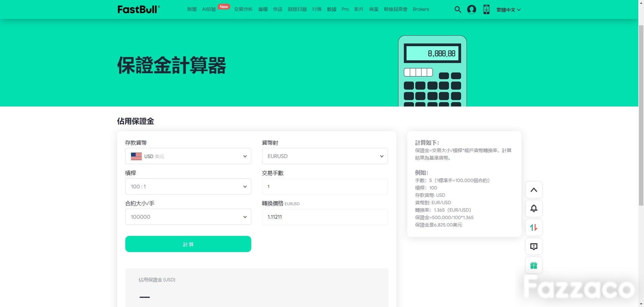Image resolution: width=644 pixels, height=307 pixels.
Task: Open the feedback message icon
Action: click(x=534, y=246)
